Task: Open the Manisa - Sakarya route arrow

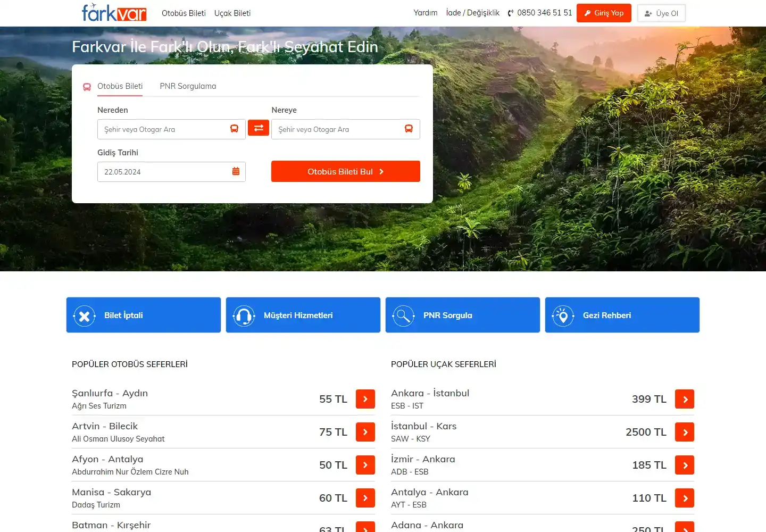Action: tap(365, 498)
